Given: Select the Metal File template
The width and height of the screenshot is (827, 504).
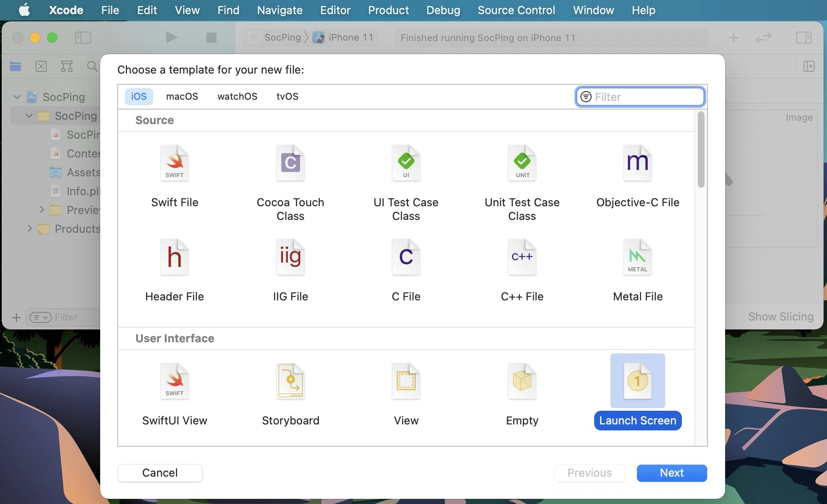Looking at the screenshot, I should pyautogui.click(x=638, y=270).
